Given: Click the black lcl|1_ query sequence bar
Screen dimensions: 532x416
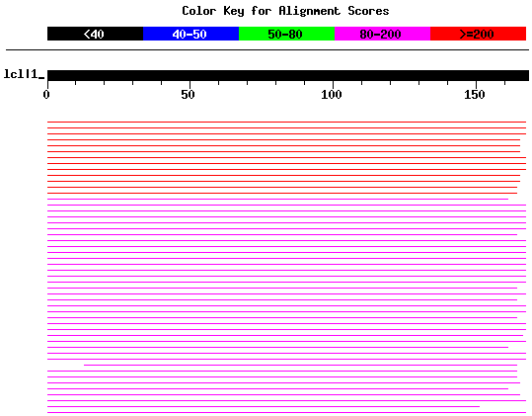Looking at the screenshot, I should [x=288, y=75].
